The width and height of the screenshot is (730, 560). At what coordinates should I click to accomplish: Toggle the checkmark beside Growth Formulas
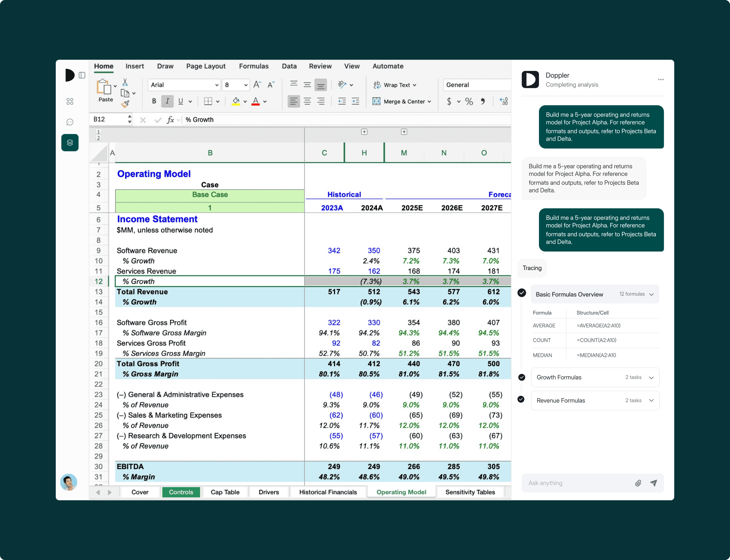pos(522,377)
